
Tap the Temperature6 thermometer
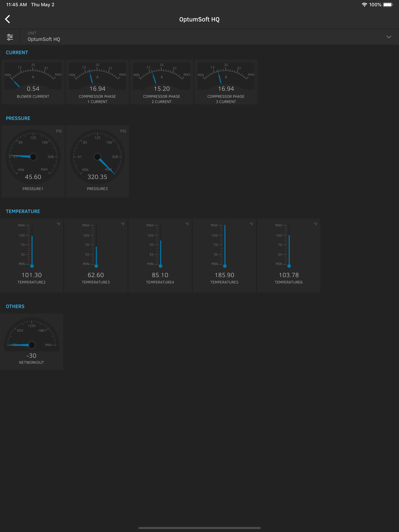[289, 255]
